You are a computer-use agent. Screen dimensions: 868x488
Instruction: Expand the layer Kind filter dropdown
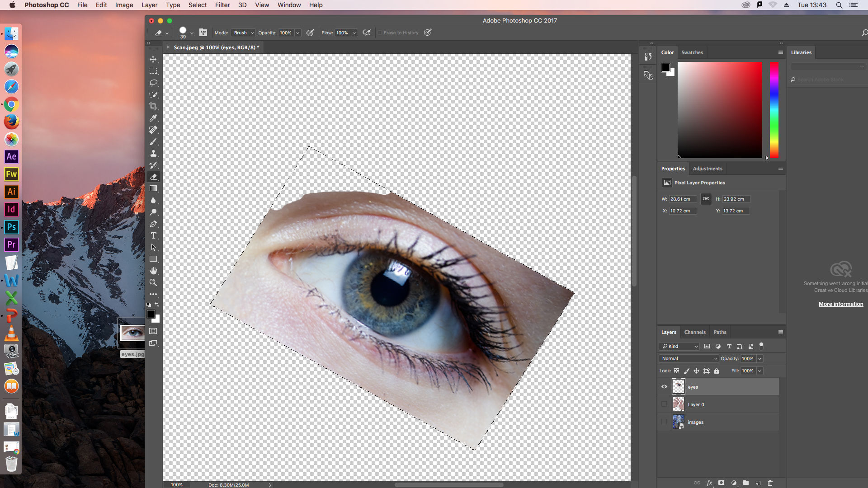pos(679,347)
